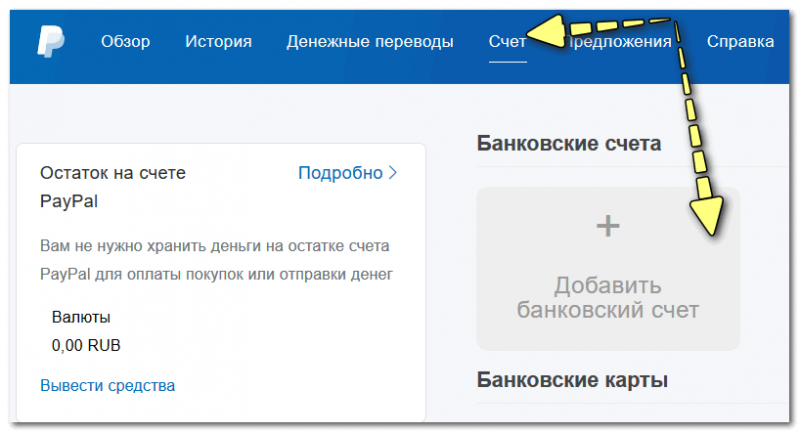
Task: Open the История tab
Action: 218,41
